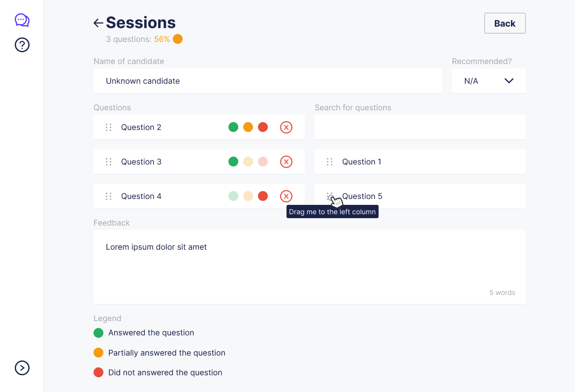Select the green Answered legend swatch
575x392 pixels.
tap(98, 333)
